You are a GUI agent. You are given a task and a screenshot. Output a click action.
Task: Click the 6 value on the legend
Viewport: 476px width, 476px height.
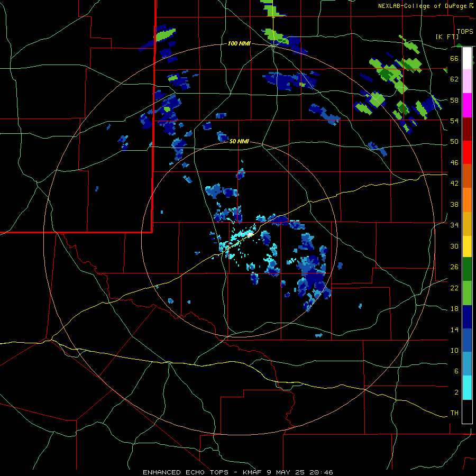456,371
